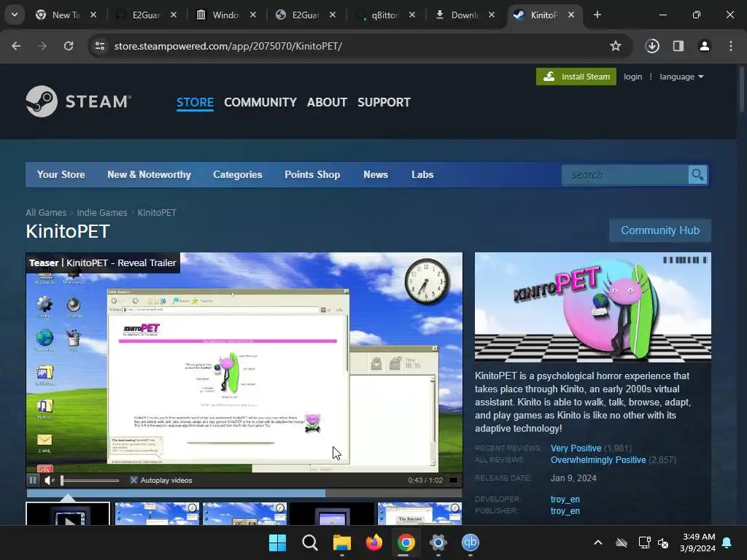Click the Steam logo in the header
This screenshot has height=560, width=747.
click(79, 101)
